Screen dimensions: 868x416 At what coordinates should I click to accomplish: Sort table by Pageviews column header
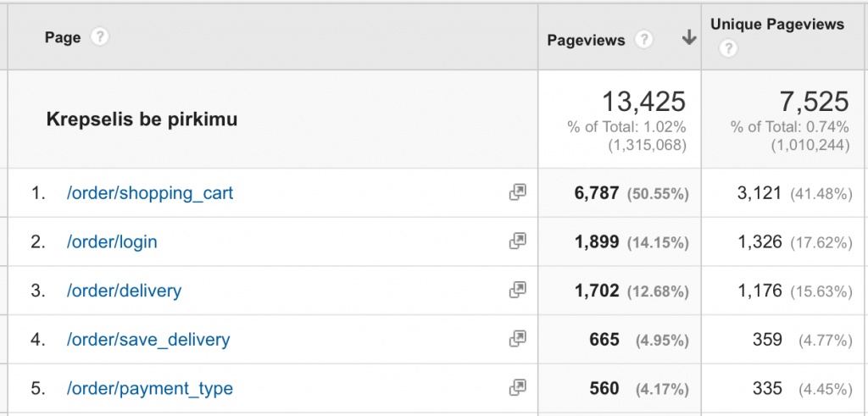587,40
